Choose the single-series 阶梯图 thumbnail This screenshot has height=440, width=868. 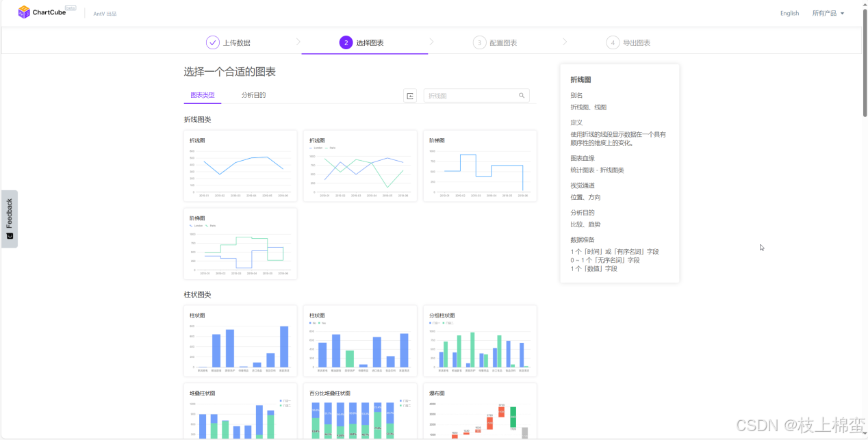click(480, 166)
